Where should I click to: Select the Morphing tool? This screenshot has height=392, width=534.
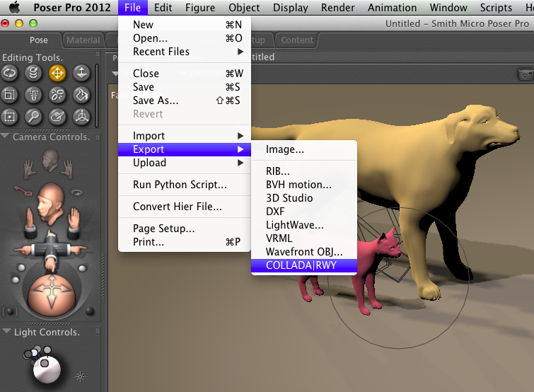click(x=57, y=117)
